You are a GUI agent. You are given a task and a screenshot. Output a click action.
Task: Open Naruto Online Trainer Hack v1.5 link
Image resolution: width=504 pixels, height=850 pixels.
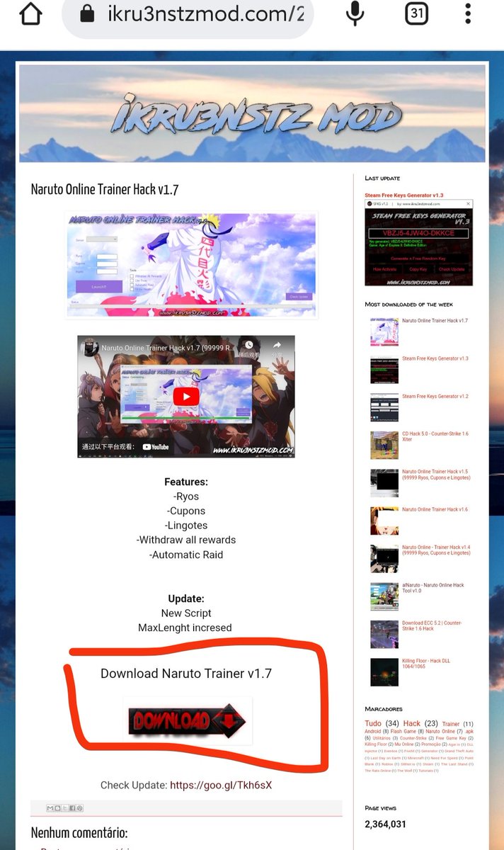click(x=436, y=475)
